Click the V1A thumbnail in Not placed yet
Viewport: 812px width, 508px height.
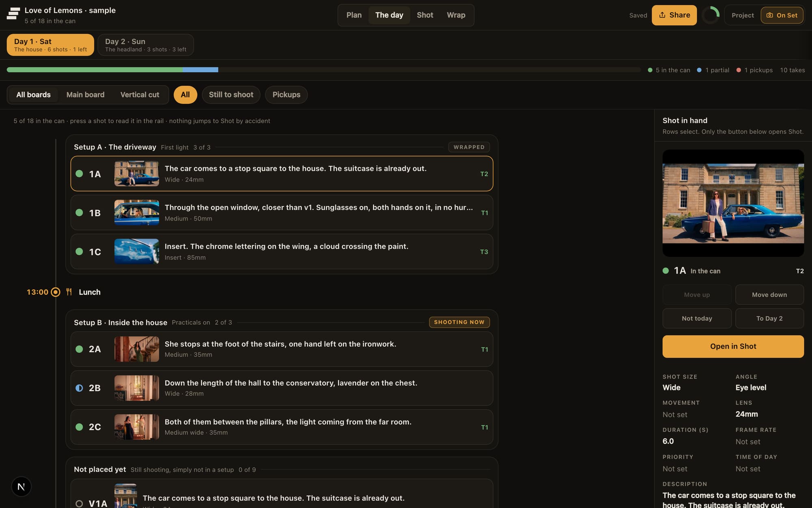(x=125, y=496)
